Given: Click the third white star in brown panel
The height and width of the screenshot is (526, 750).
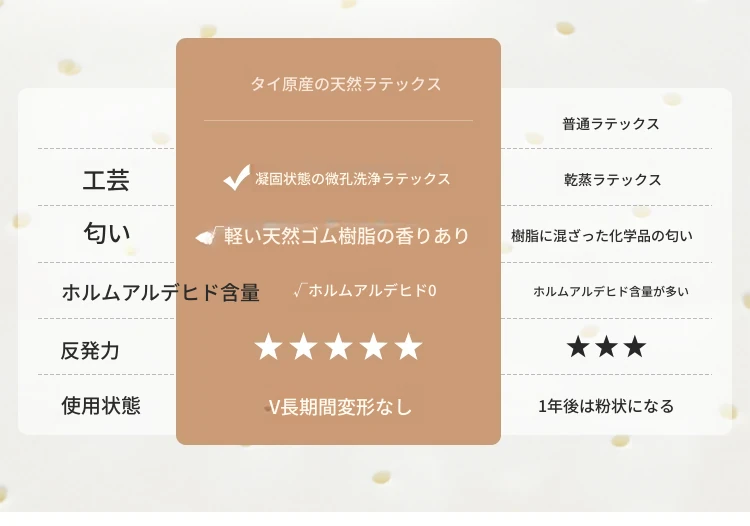Looking at the screenshot, I should point(339,347).
